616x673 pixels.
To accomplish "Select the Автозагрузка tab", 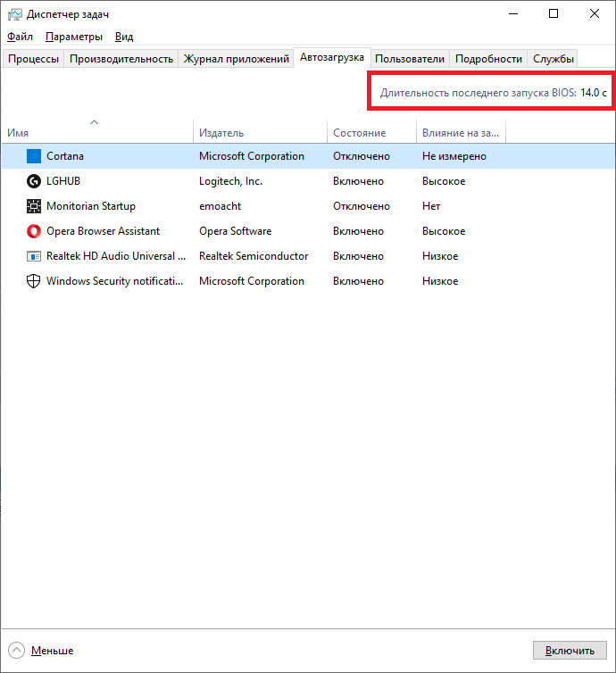I will pos(332,57).
